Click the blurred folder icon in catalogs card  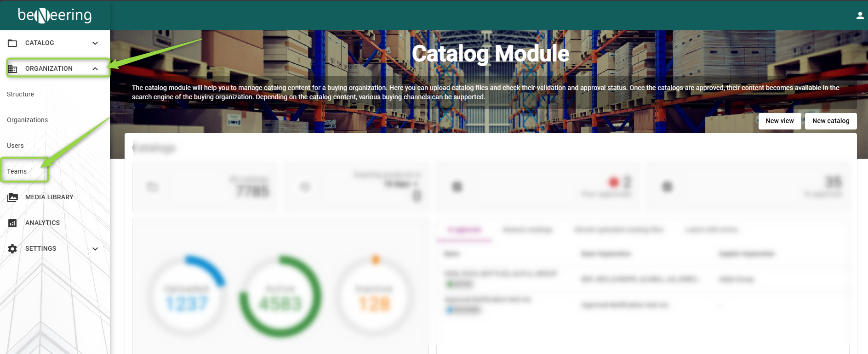152,186
